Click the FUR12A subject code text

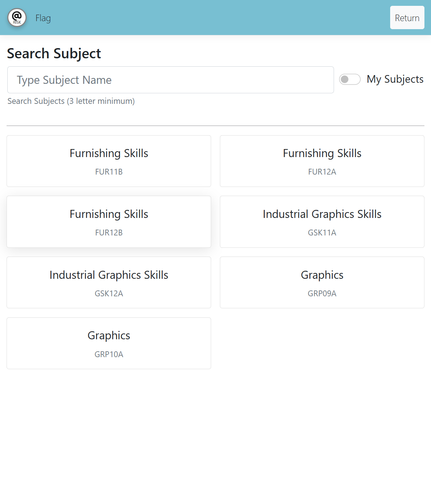322,172
